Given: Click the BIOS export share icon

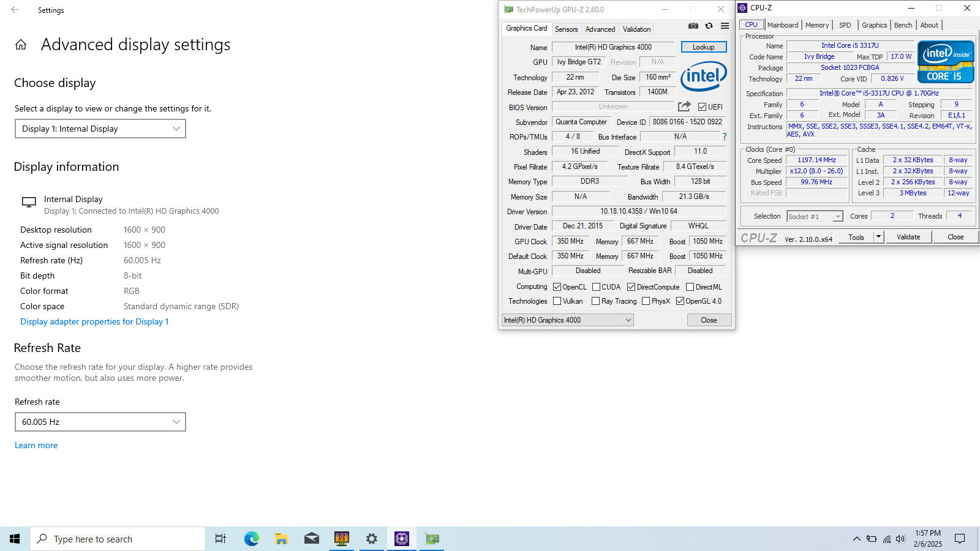Looking at the screenshot, I should [684, 107].
